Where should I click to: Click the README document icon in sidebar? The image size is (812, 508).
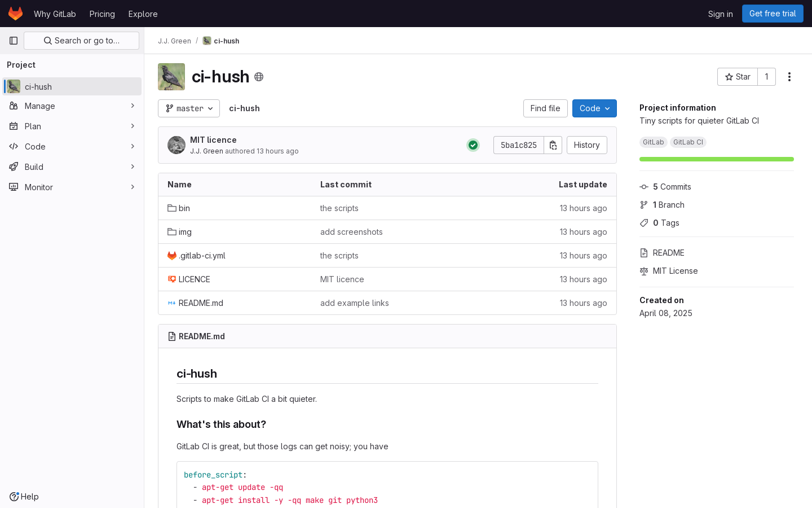tap(644, 253)
